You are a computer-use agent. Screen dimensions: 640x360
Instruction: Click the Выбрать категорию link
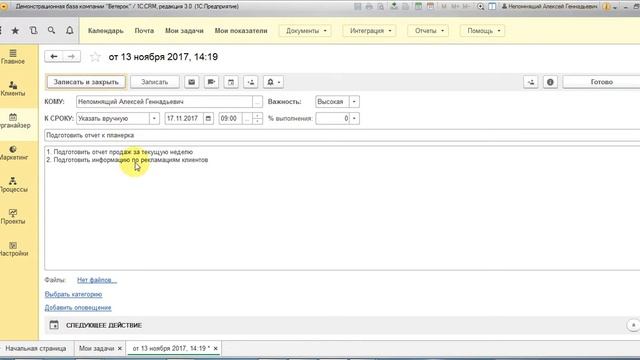pos(73,294)
